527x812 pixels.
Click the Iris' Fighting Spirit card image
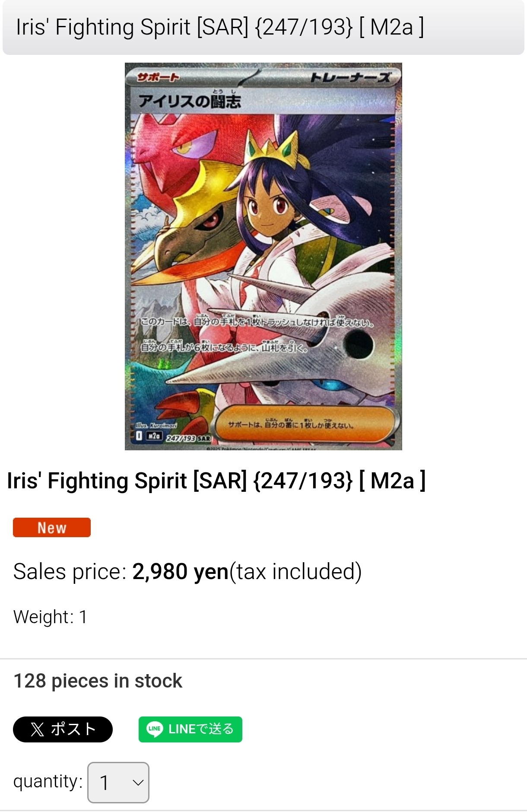(x=263, y=256)
